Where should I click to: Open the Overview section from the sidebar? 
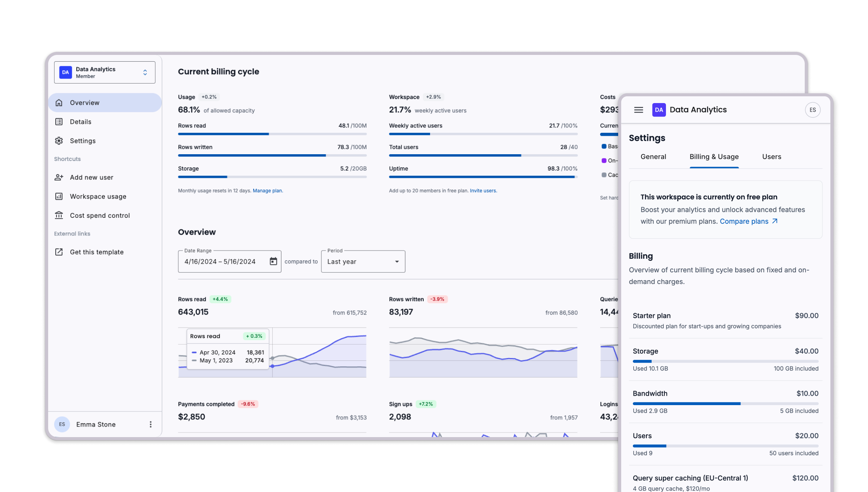[84, 102]
